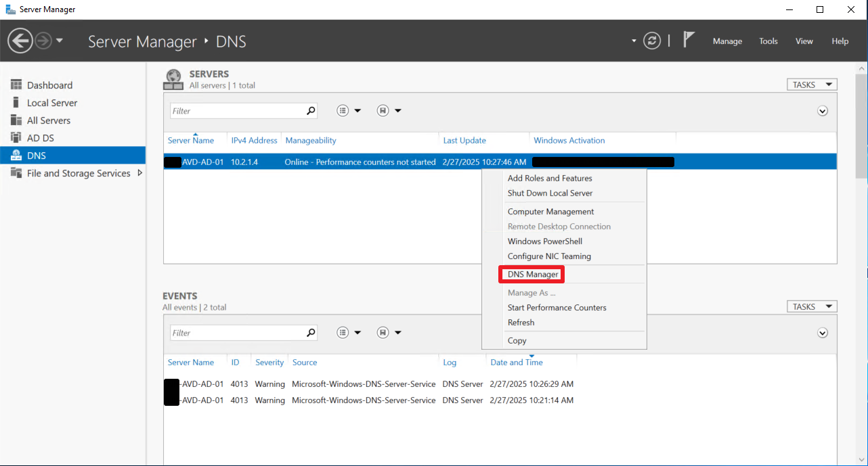Open the Manage menu
The width and height of the screenshot is (868, 466).
(x=727, y=41)
